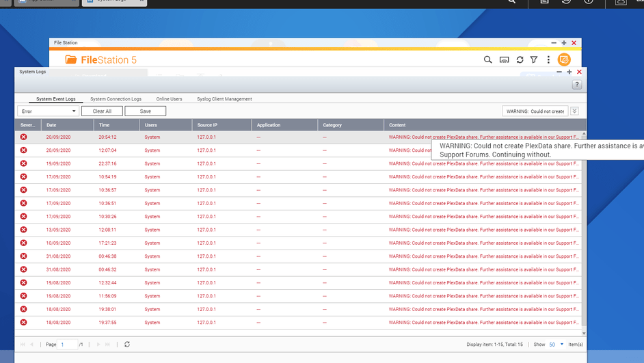Switch to System Connection Logs tab
Viewport: 644px width, 363px height.
pyautogui.click(x=116, y=99)
